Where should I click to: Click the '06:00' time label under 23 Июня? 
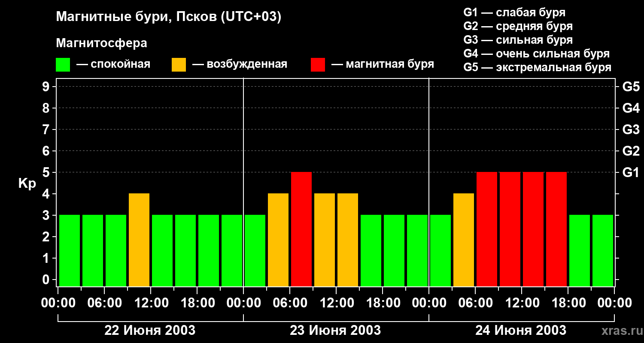[290, 303]
